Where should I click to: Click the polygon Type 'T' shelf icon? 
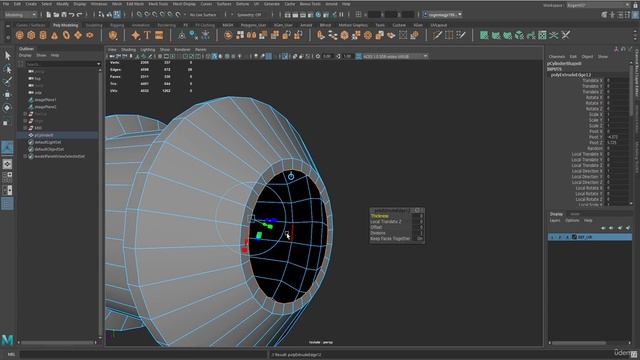(147, 36)
